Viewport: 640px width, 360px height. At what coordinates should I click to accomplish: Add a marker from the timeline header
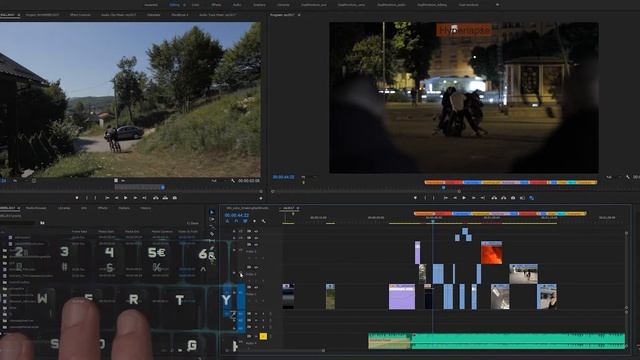pos(254,221)
